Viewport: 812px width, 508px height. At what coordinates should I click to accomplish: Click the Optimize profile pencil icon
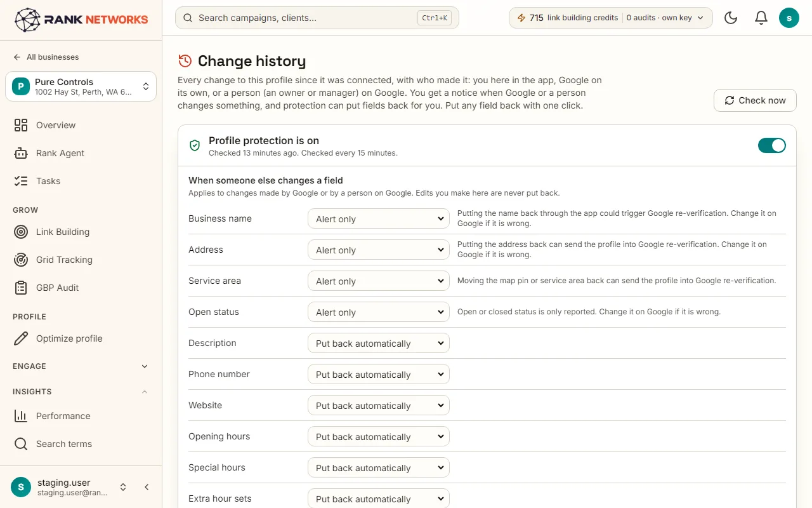click(x=21, y=338)
